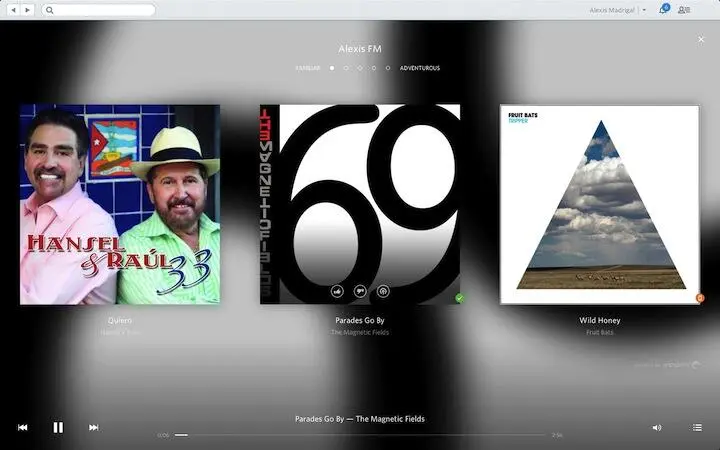Select the dot next to Adventurous

(x=388, y=68)
